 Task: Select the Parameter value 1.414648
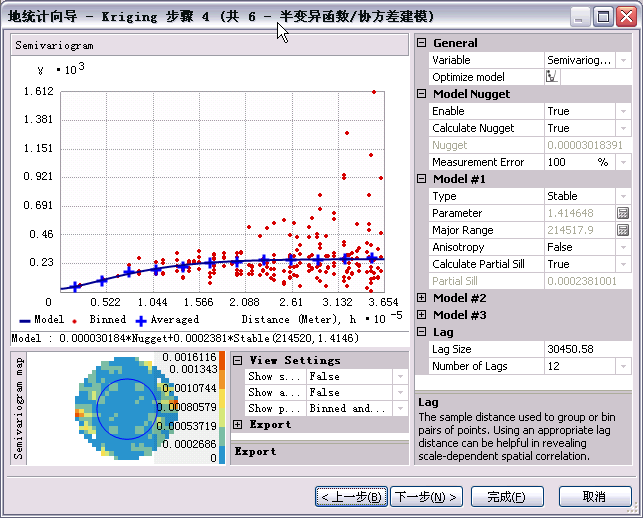pyautogui.click(x=570, y=213)
